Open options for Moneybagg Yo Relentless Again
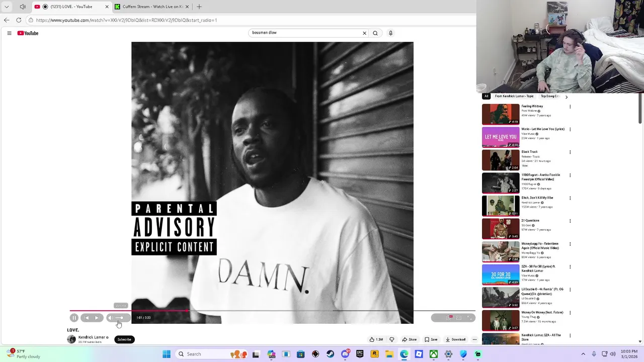Viewport: 644px width, 362px height. point(570,244)
